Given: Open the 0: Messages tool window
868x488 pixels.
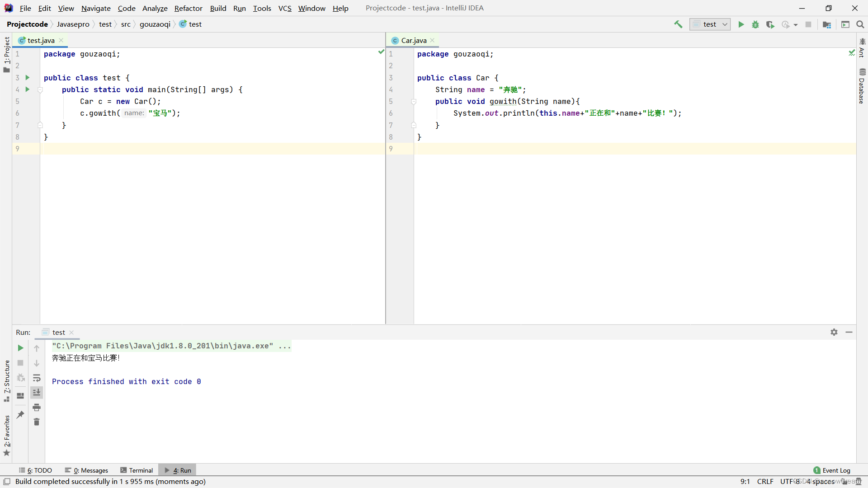Looking at the screenshot, I should tap(86, 470).
